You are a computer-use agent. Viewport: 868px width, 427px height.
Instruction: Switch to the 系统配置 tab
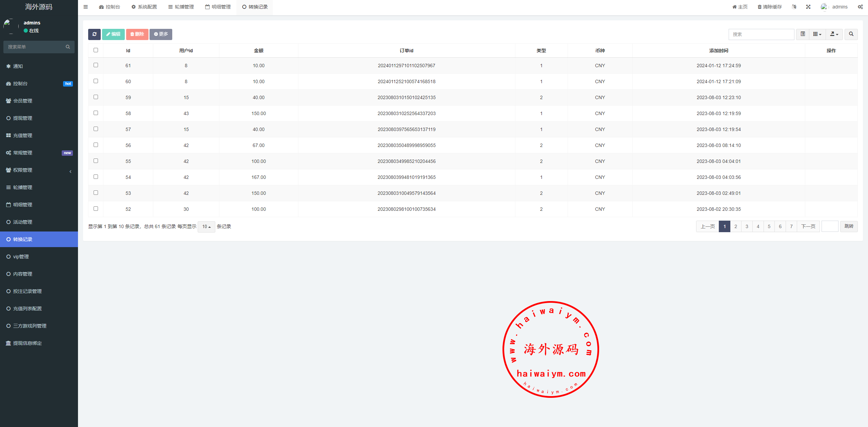(x=144, y=7)
